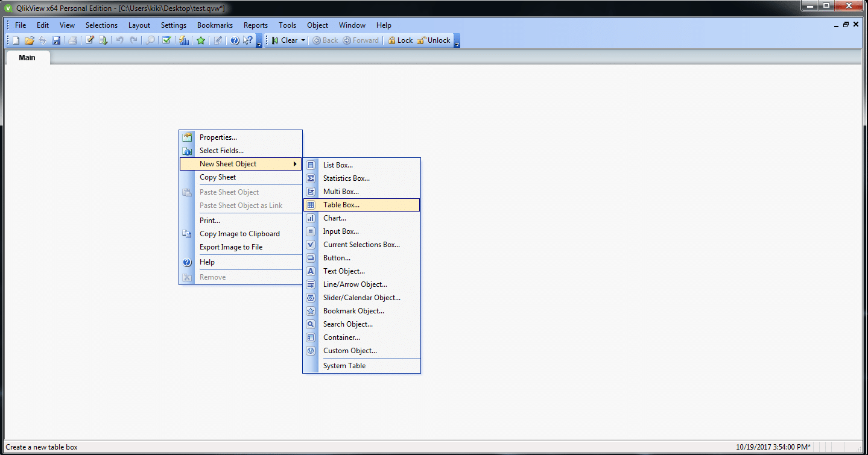The image size is (868, 455).
Task: Click the Help question mark toolbar icon
Action: 235,40
